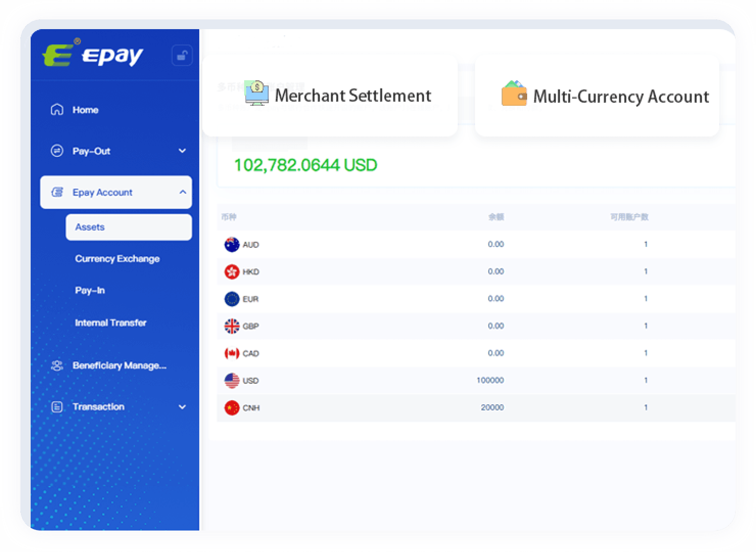The image size is (756, 552).
Task: Open the Transaction menu label
Action: coord(99,407)
